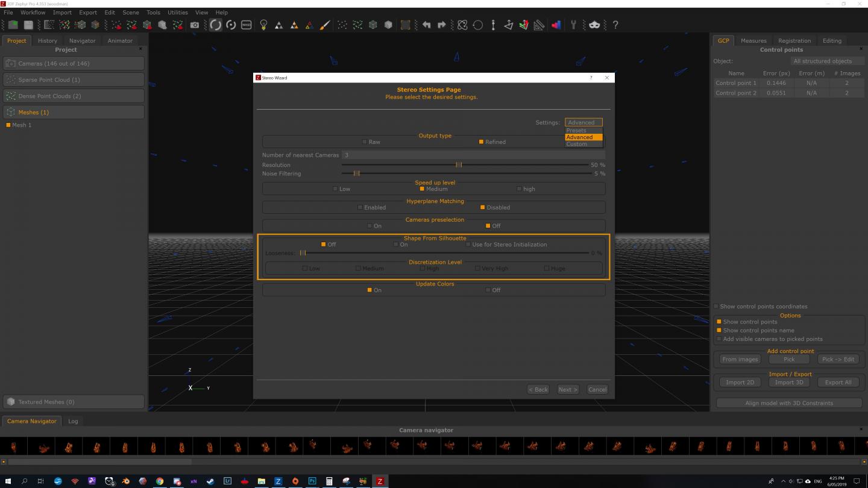Click the mask icon in the toolbar

pyautogui.click(x=594, y=25)
